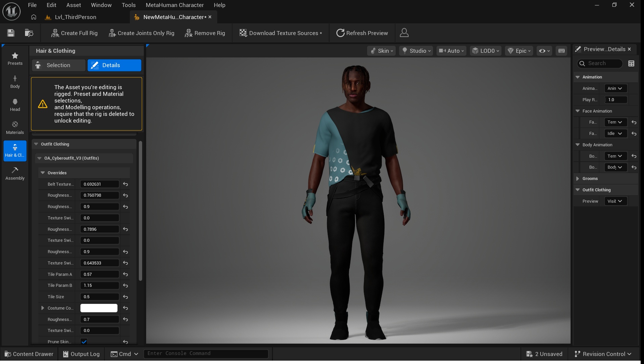644x364 pixels.
Task: Open the Assembly sidebar panel
Action: (x=15, y=174)
